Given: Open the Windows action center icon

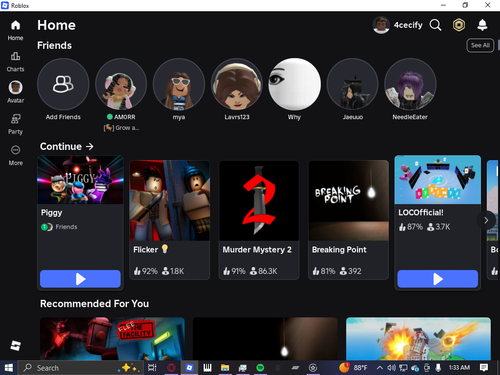Looking at the screenshot, I should (484, 368).
